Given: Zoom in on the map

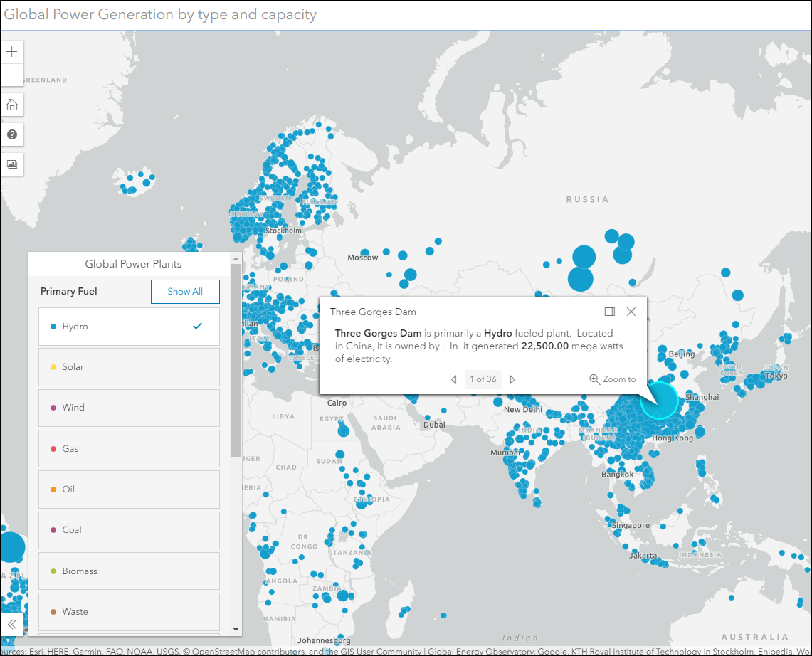Looking at the screenshot, I should pyautogui.click(x=12, y=52).
